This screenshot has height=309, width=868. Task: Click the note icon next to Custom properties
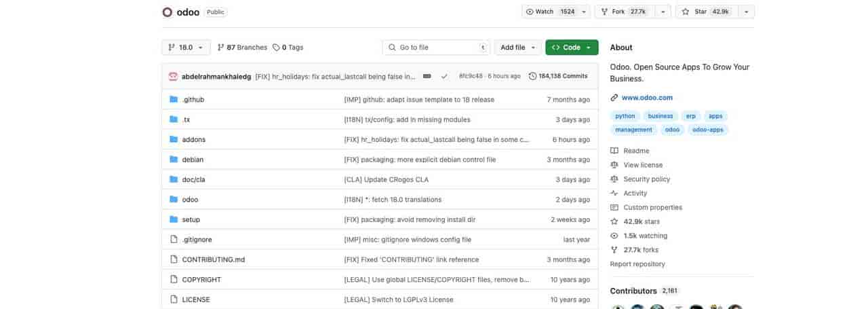[614, 208]
